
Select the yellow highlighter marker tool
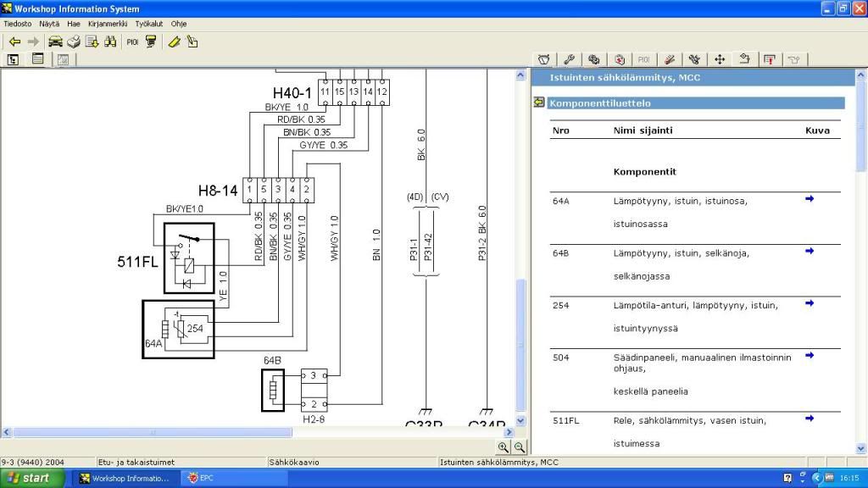[x=174, y=42]
